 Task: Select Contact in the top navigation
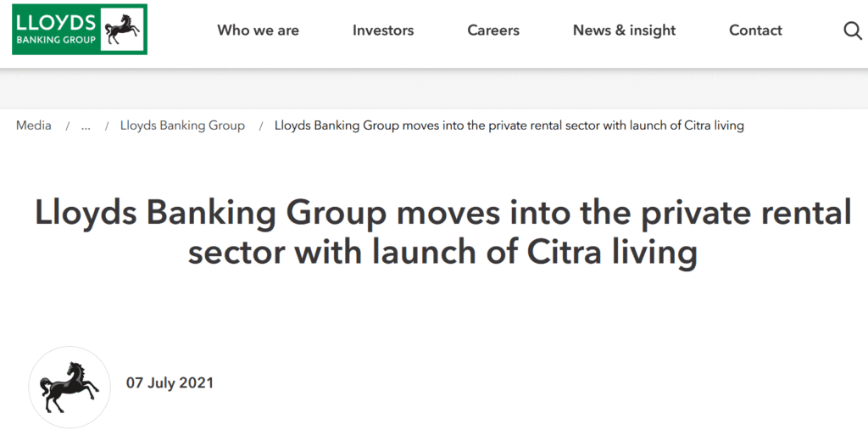(x=755, y=31)
